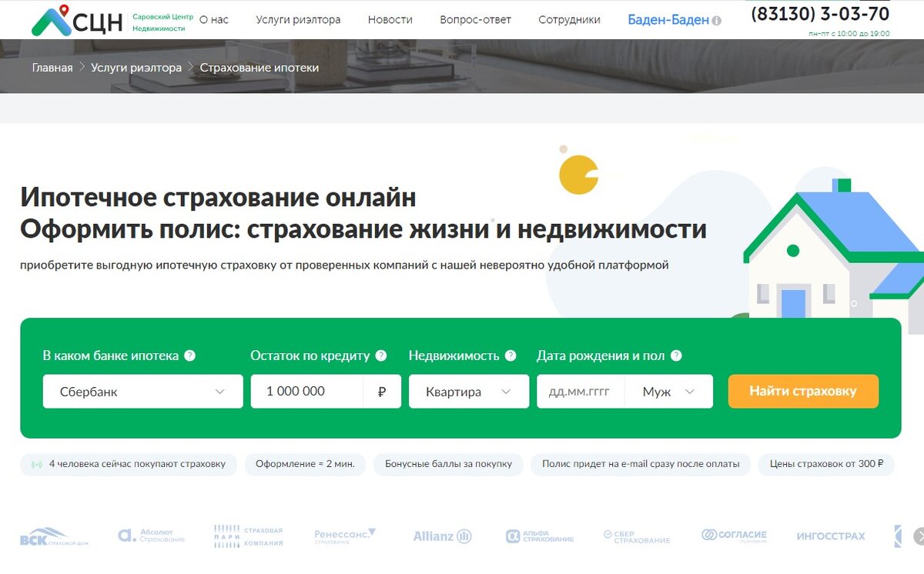Click the help icon beside 'Недвижимость'
Viewport: 924px width, 574px height.
[510, 355]
